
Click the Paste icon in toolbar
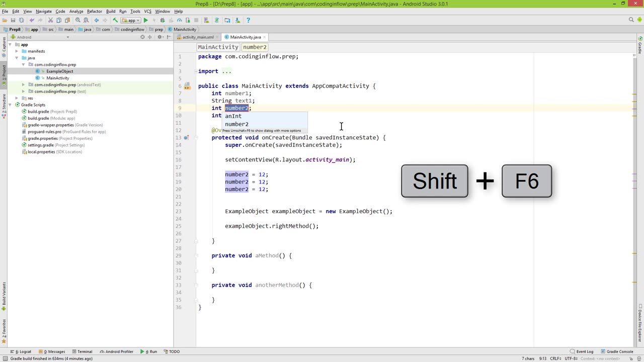pyautogui.click(x=67, y=20)
